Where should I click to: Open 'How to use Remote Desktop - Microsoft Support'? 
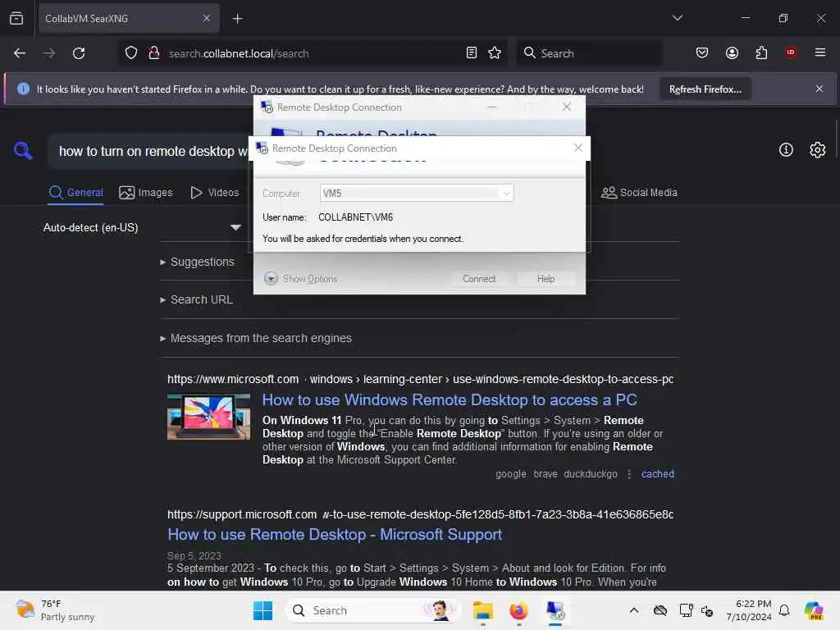coord(335,534)
